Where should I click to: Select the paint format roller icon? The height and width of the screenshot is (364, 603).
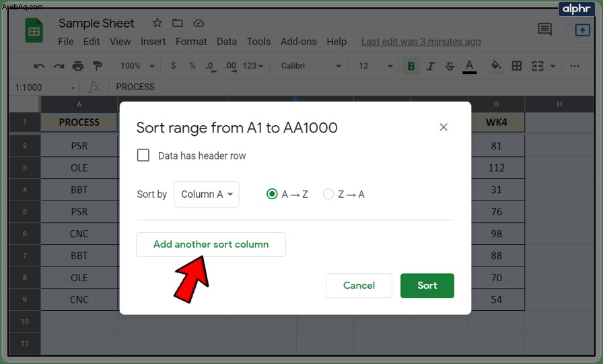pos(98,66)
